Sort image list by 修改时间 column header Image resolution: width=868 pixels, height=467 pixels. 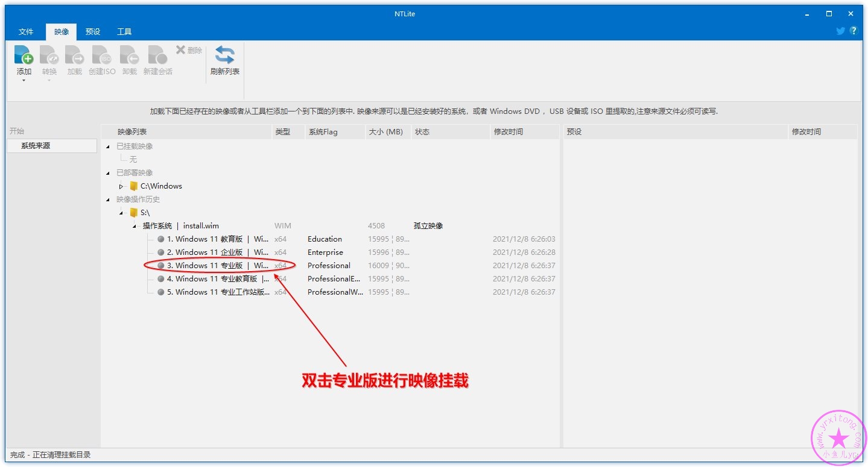tap(525, 132)
